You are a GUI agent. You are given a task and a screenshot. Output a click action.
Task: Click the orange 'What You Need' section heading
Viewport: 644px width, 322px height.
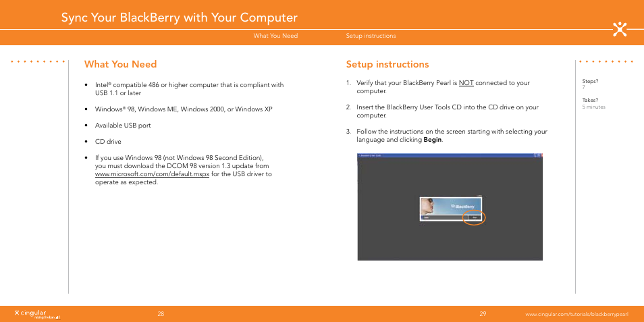[x=120, y=65]
